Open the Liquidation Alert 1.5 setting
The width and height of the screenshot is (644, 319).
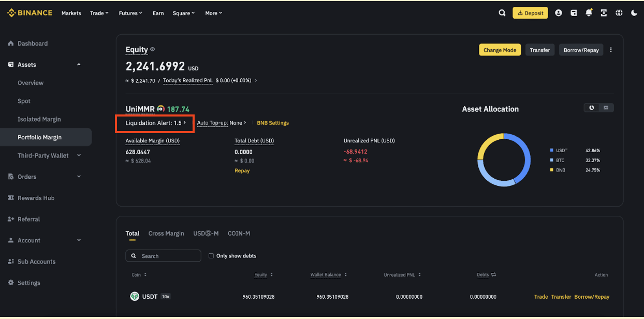(x=154, y=123)
